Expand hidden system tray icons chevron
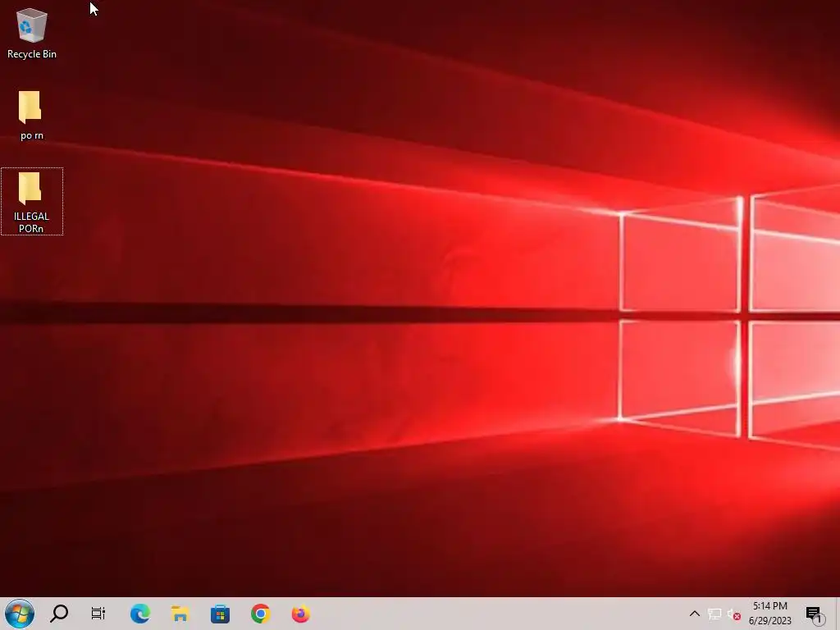This screenshot has width=840, height=630. [x=694, y=614]
